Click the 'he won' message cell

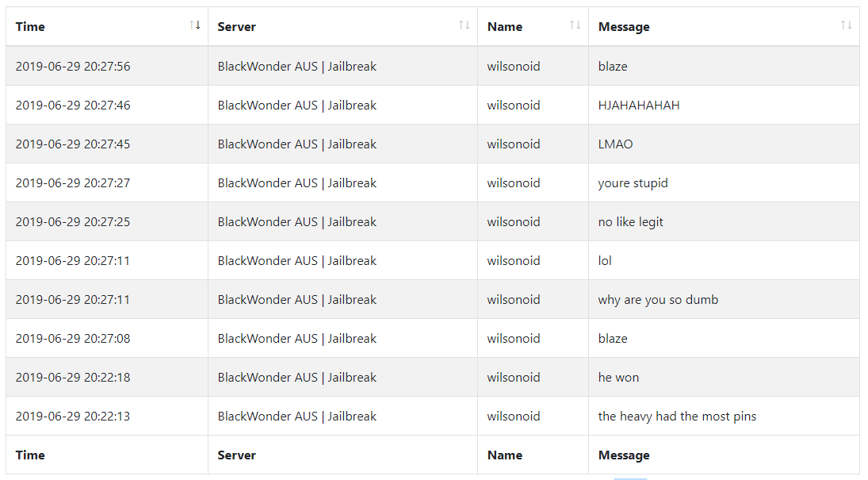coord(724,377)
